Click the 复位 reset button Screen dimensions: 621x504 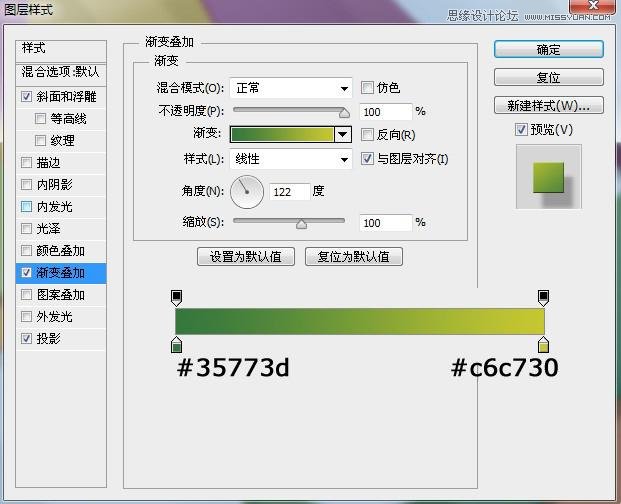click(549, 77)
